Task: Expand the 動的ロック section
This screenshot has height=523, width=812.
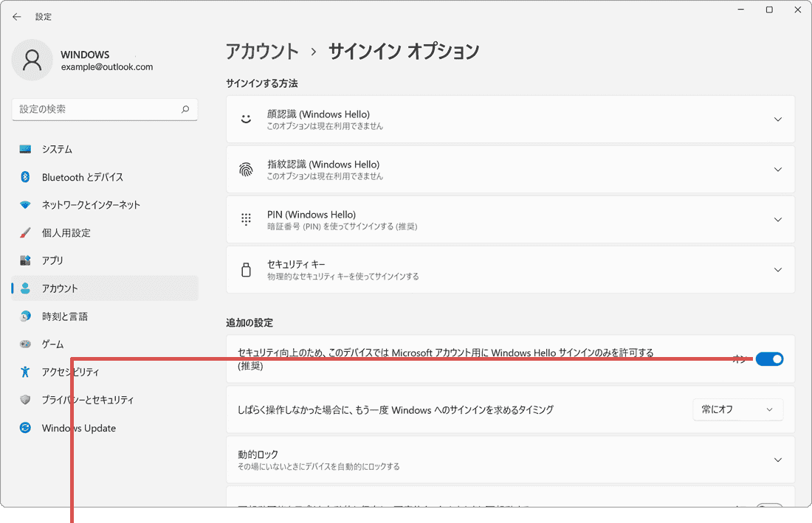Action: click(777, 459)
